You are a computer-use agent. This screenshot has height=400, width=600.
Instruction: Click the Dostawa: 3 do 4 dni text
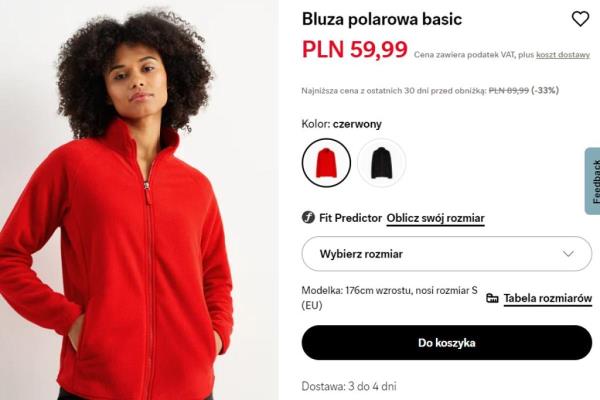tap(349, 386)
